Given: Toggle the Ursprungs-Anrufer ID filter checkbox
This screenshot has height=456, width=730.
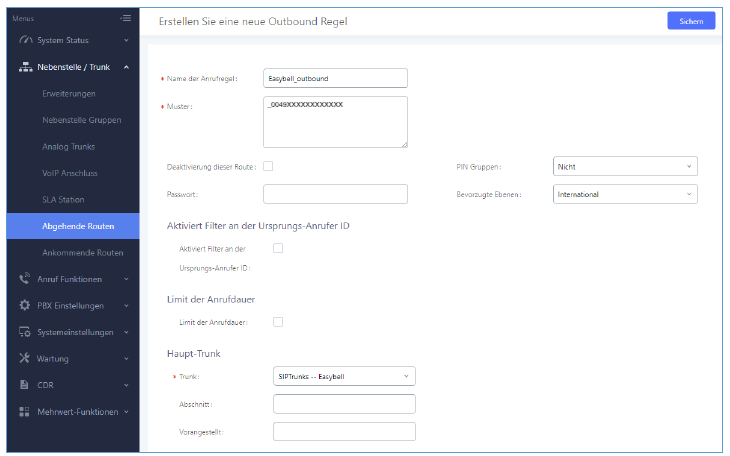Looking at the screenshot, I should pyautogui.click(x=278, y=248).
